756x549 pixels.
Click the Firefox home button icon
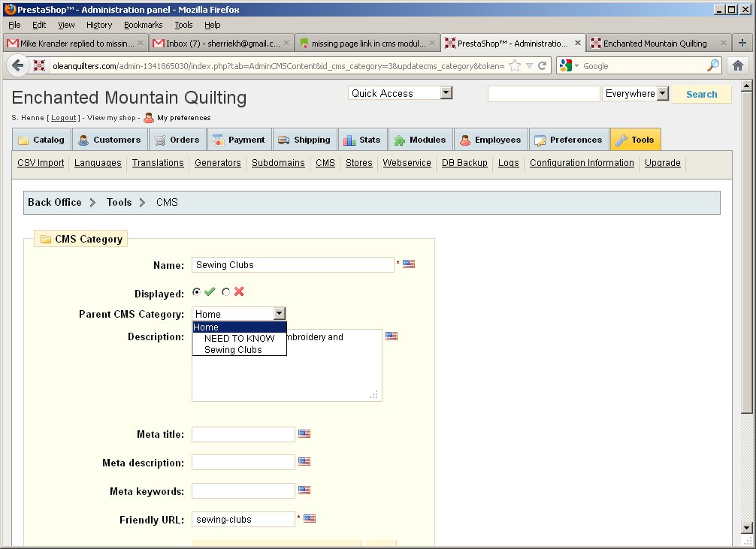pos(738,66)
